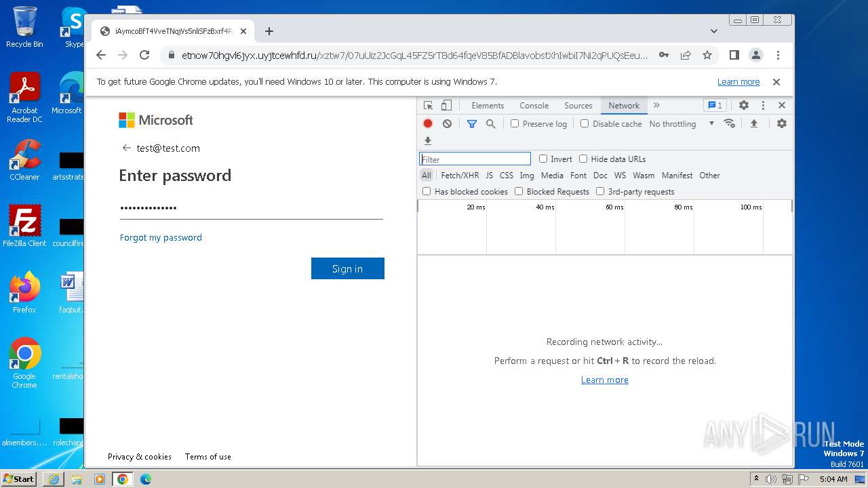Stop recording the network log
Screen dimensions: 868x488
coord(428,123)
